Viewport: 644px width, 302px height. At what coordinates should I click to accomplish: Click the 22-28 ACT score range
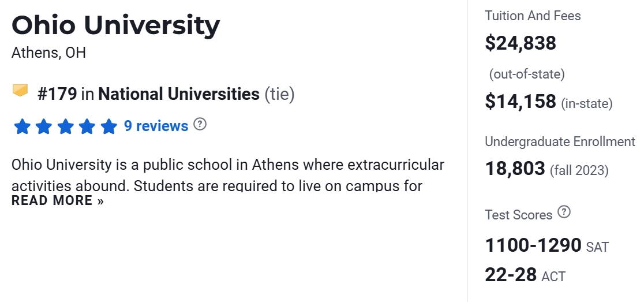(511, 274)
